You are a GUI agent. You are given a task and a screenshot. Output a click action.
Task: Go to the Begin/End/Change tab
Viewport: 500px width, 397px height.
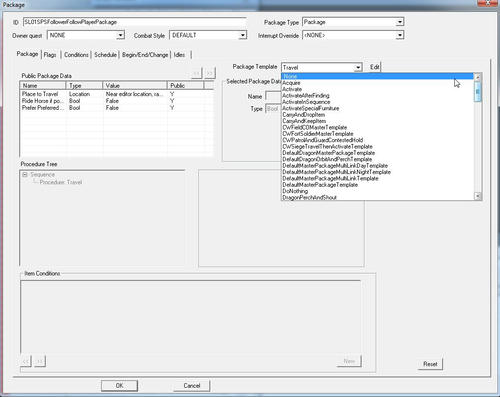[145, 55]
